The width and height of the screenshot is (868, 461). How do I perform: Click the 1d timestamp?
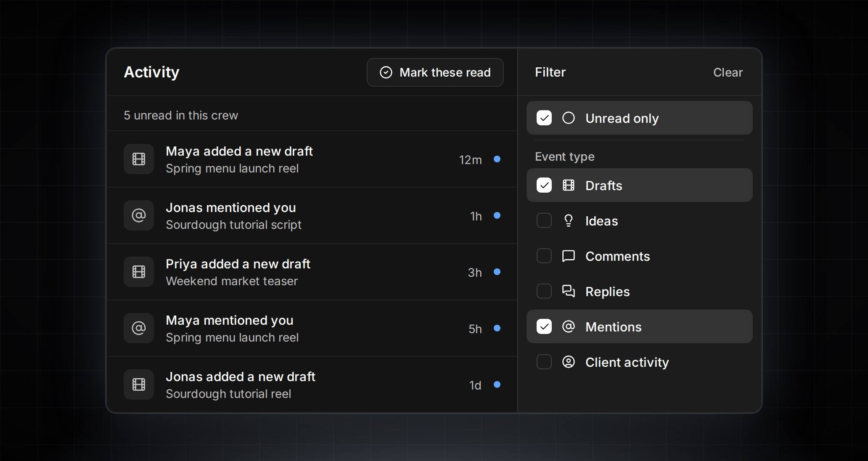[x=475, y=385]
